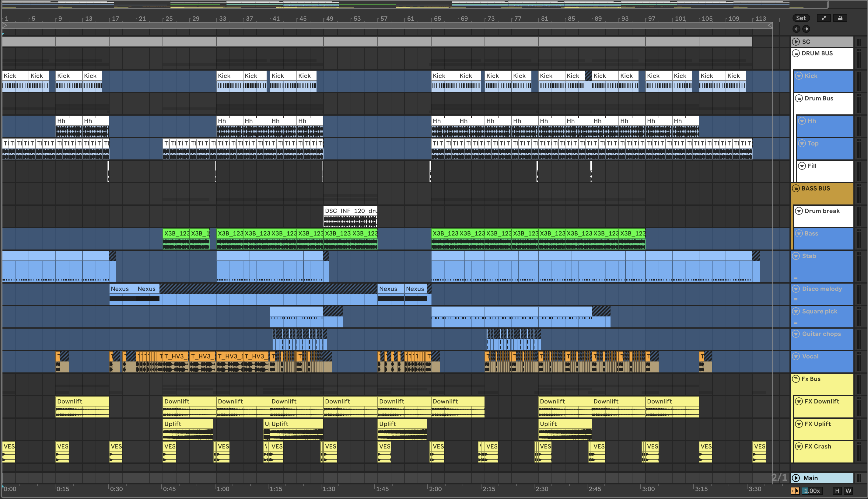Collapse the BASS BUS group
868x499 pixels.
click(796, 189)
